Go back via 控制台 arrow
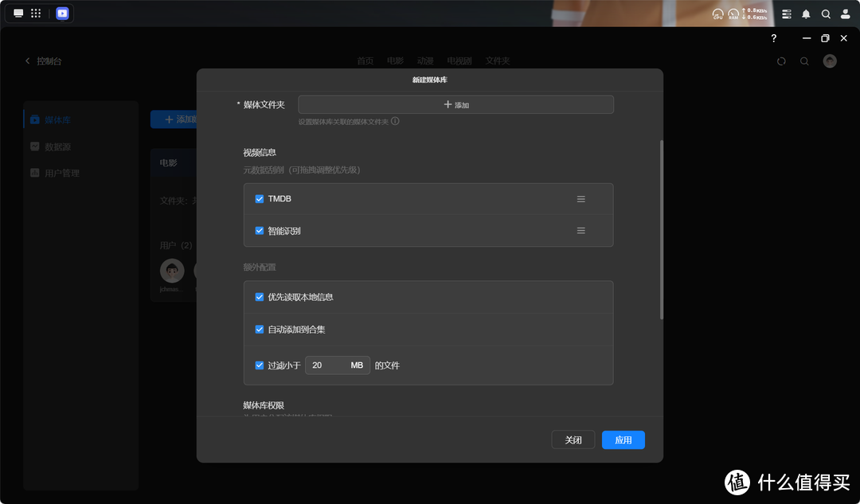Screen dimensions: 860x504 point(28,61)
